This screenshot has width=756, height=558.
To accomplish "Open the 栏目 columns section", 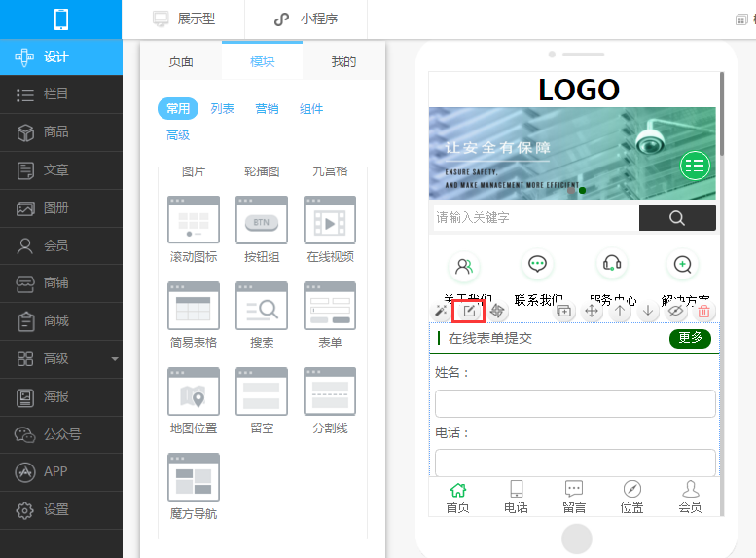I will point(61,94).
